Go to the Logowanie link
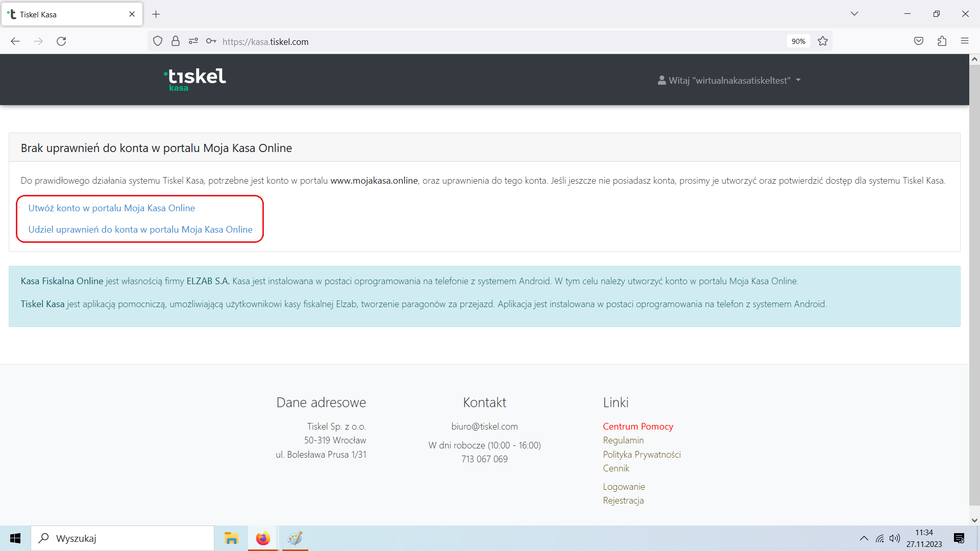This screenshot has height=551, width=980. pos(624,487)
